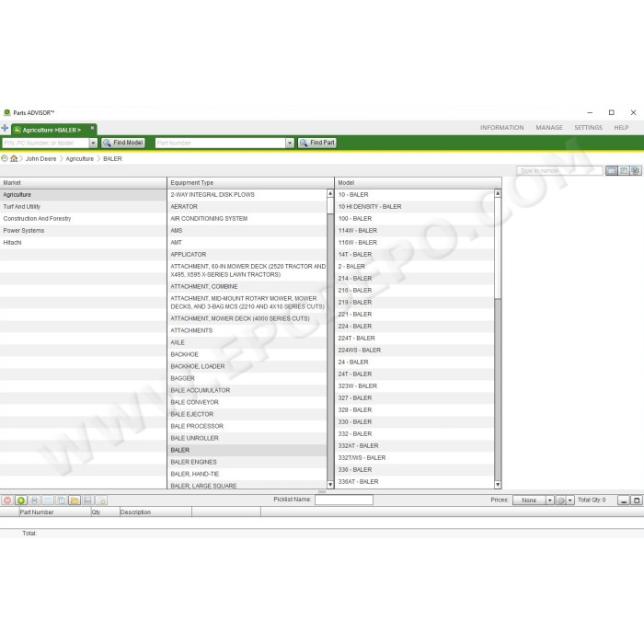This screenshot has width=644, height=644.
Task: Open the HELP menu
Action: [x=621, y=128]
